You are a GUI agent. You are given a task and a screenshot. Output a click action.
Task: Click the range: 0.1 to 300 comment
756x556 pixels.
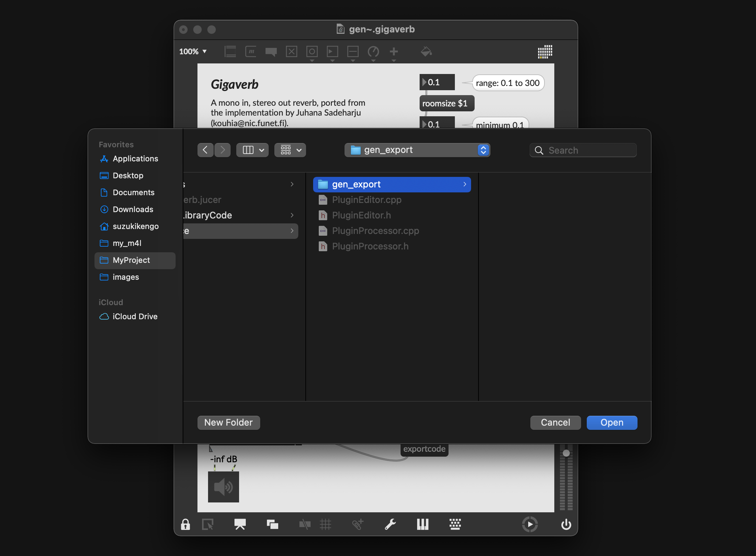508,83
